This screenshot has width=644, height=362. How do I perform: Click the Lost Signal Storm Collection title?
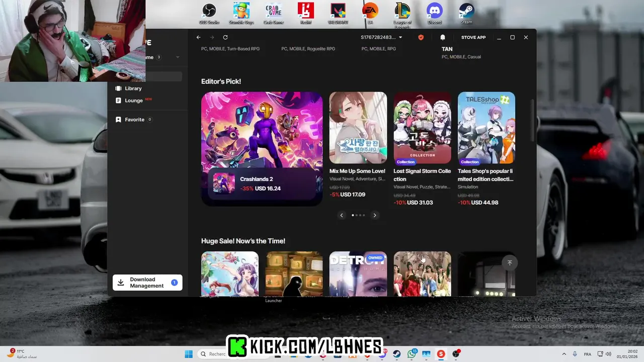(x=422, y=175)
